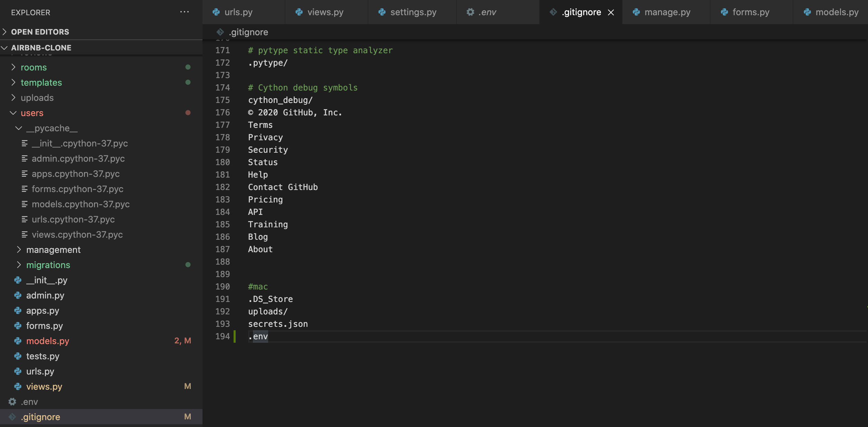Click the git diamond icon beside .gitignore file
The width and height of the screenshot is (868, 427).
[12, 417]
